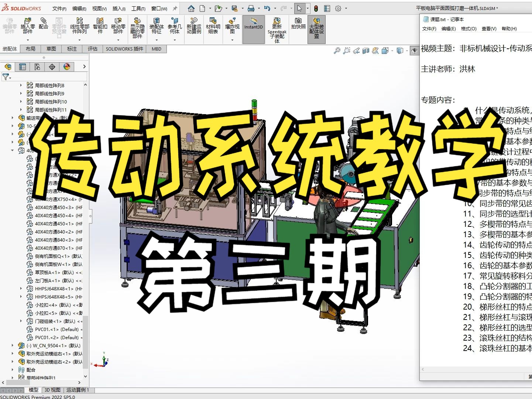Click the Home icon in the title toolbar
This screenshot has width=532, height=399.
click(191, 8)
